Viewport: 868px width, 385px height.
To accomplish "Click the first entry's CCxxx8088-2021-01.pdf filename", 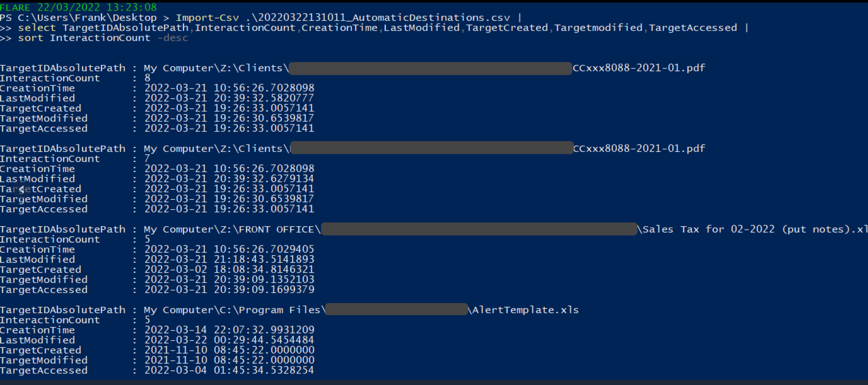I will (639, 68).
